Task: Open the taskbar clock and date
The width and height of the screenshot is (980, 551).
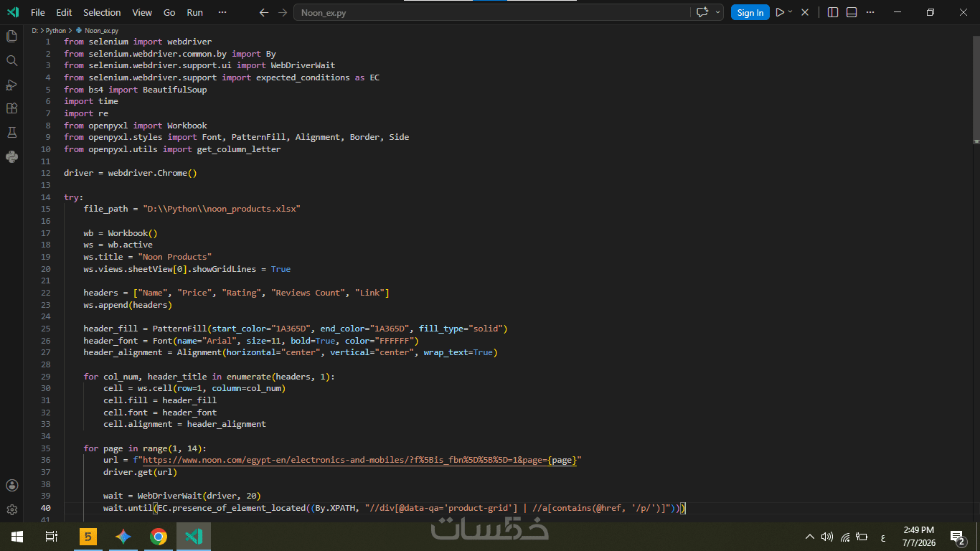Action: [919, 537]
